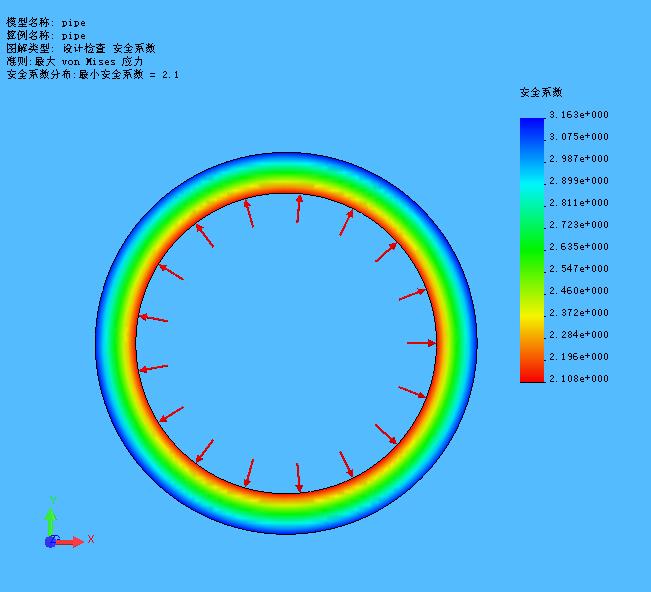Click legend value 2.547e+000
Image resolution: width=651 pixels, height=592 pixels.
(579, 269)
